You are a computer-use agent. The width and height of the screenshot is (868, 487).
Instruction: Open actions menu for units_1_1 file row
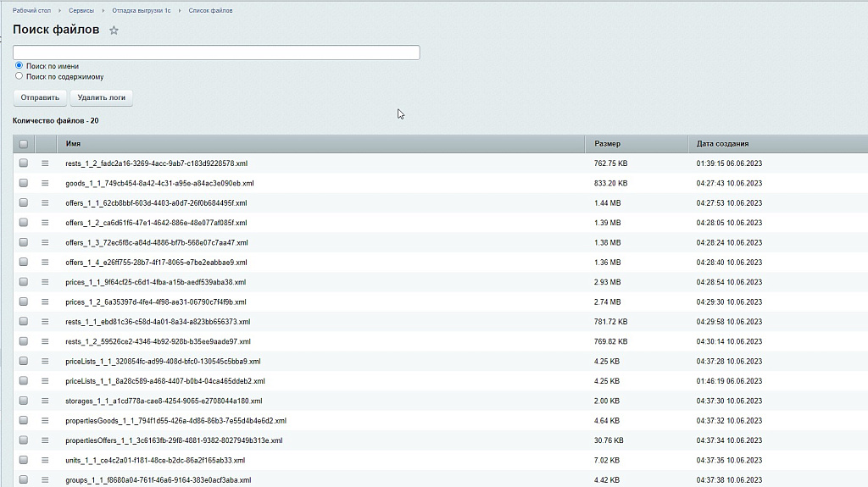click(46, 461)
